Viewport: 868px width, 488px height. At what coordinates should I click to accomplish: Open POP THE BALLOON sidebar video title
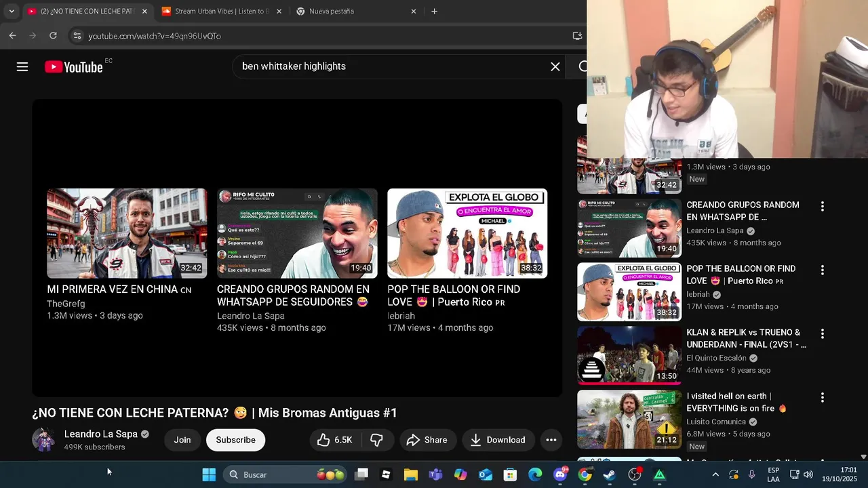pos(741,274)
